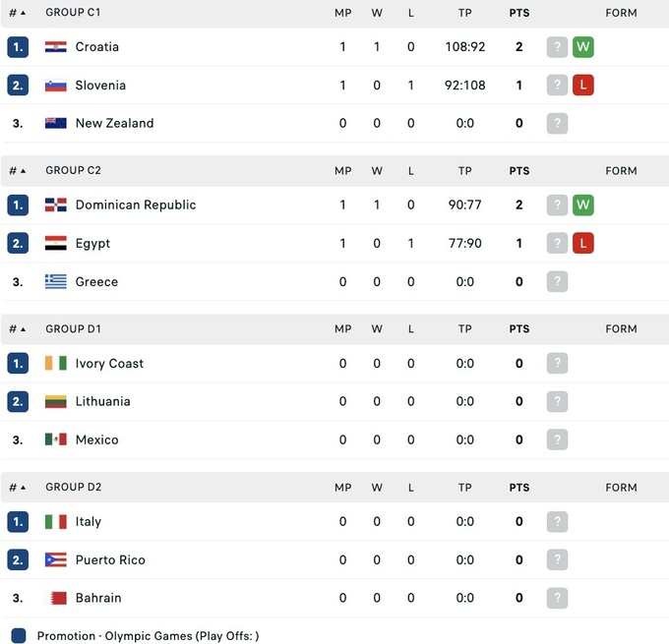Click Croatia's green W form badge
Viewport: 669px width, 644px height.
pyautogui.click(x=583, y=47)
